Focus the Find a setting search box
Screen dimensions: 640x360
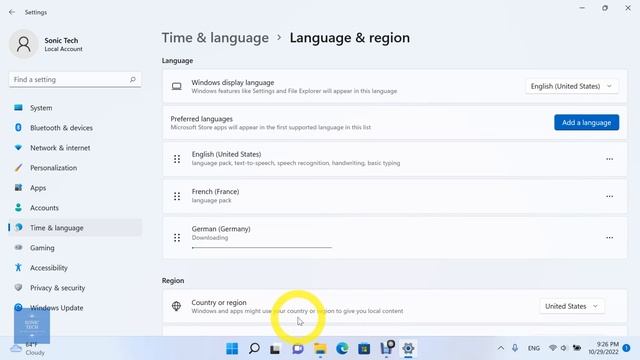point(75,80)
